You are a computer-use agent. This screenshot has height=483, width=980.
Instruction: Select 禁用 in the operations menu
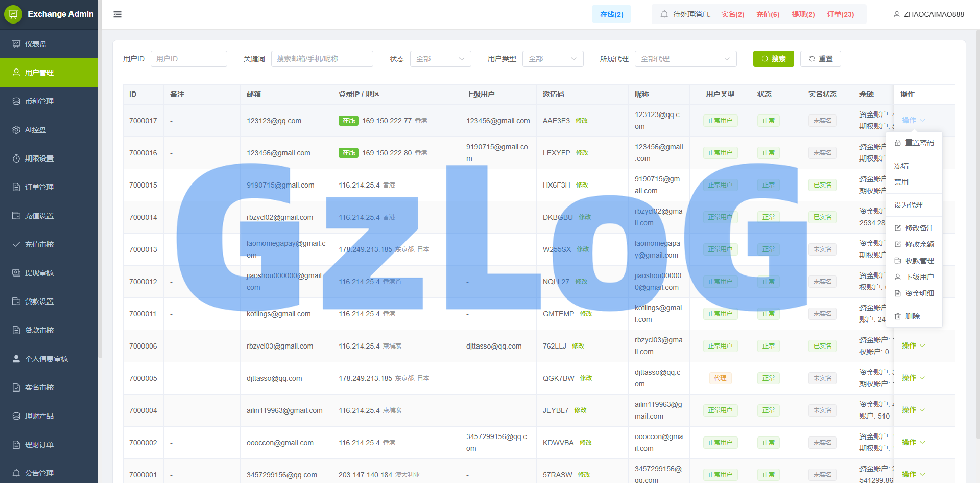pos(914,182)
